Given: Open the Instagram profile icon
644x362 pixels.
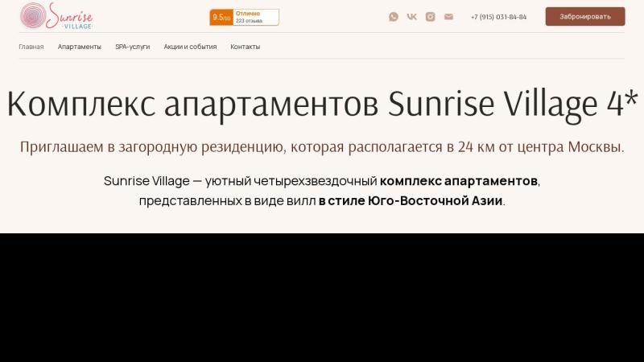Looking at the screenshot, I should (430, 16).
